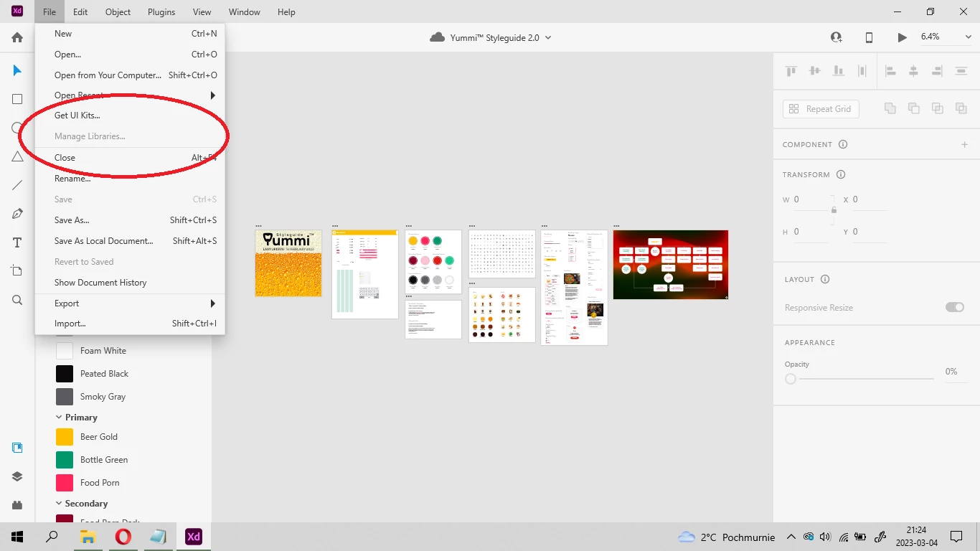Click the align left icon
This screenshot has width=980, height=551.
[890, 70]
